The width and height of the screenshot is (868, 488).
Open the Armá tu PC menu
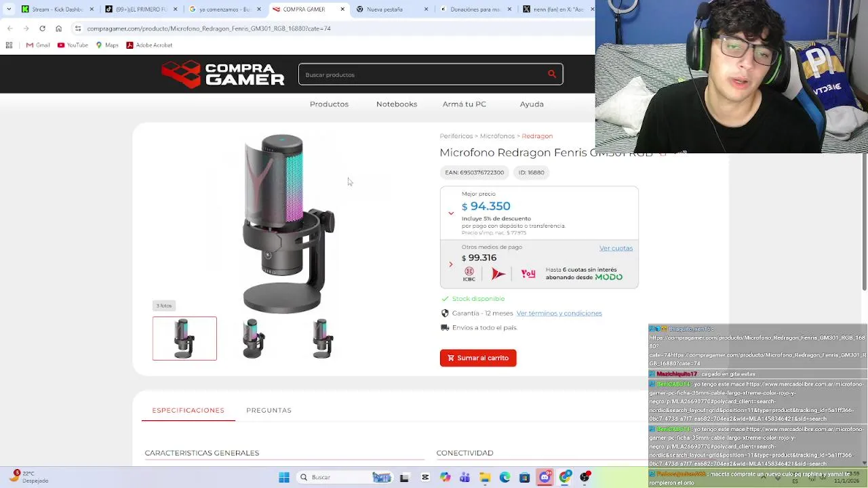(465, 104)
